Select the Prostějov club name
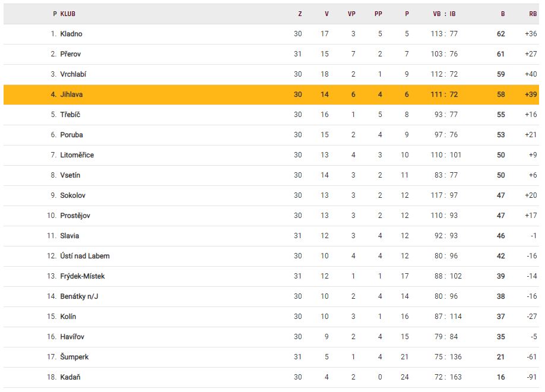The width and height of the screenshot is (545, 392). (75, 216)
